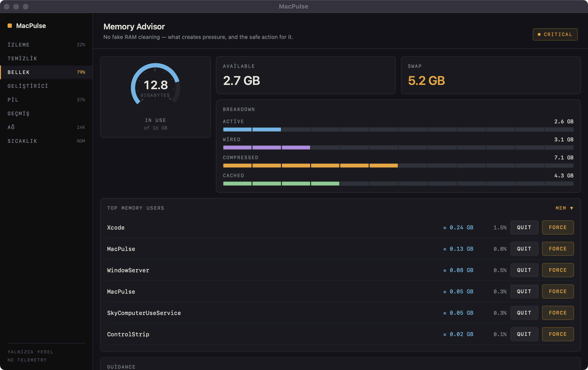This screenshot has height=370, width=588.
Task: Click the BREAKDOWN section label
Action: pyautogui.click(x=239, y=109)
